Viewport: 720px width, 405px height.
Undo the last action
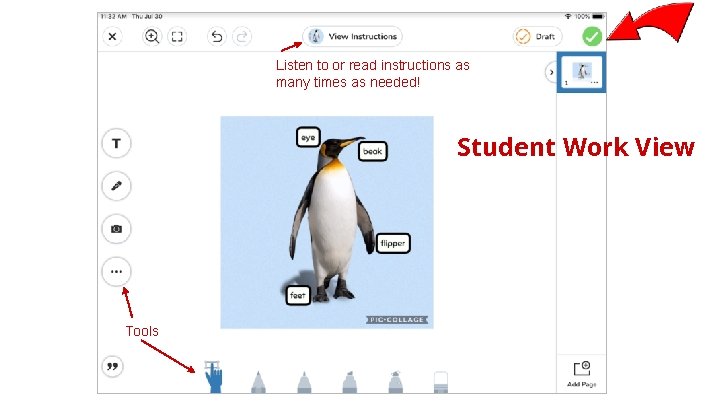click(x=216, y=37)
